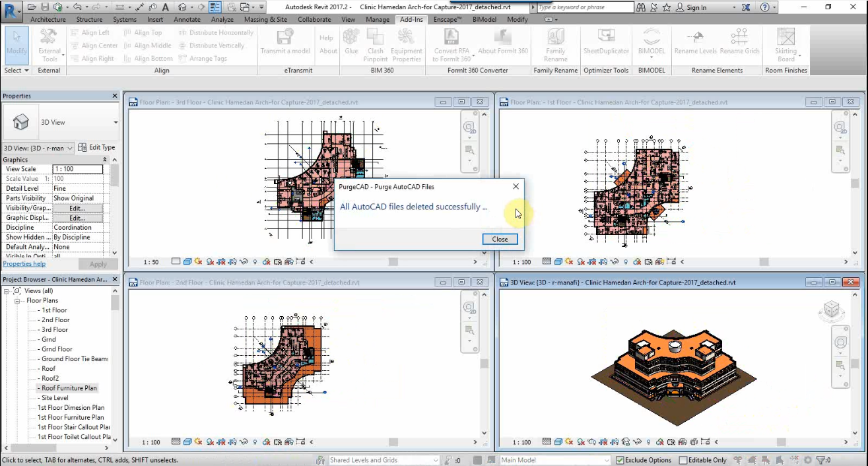Click the Rename Levels tool

pos(695,42)
